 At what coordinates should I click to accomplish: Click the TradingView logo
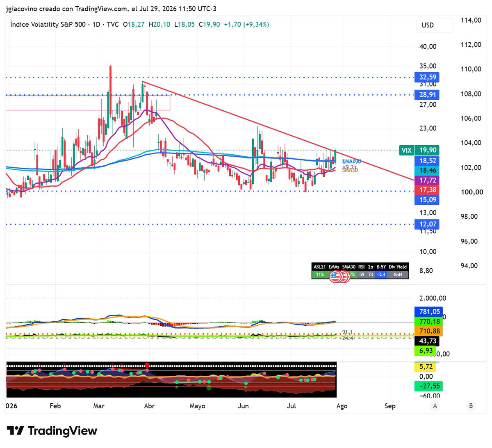tap(52, 431)
